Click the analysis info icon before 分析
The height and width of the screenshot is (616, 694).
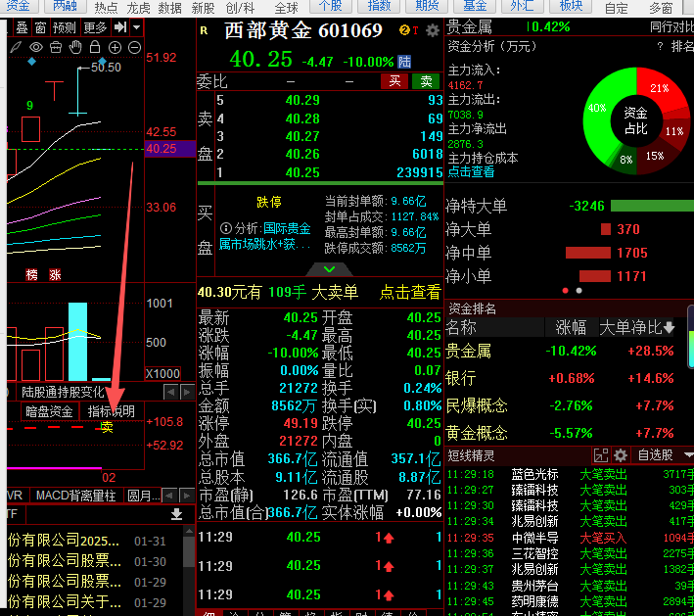pyautogui.click(x=226, y=228)
